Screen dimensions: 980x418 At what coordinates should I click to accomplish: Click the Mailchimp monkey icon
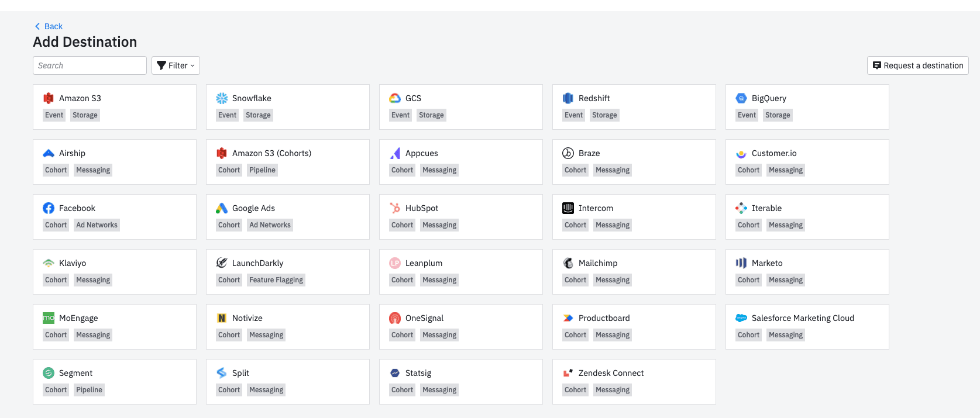[568, 263]
